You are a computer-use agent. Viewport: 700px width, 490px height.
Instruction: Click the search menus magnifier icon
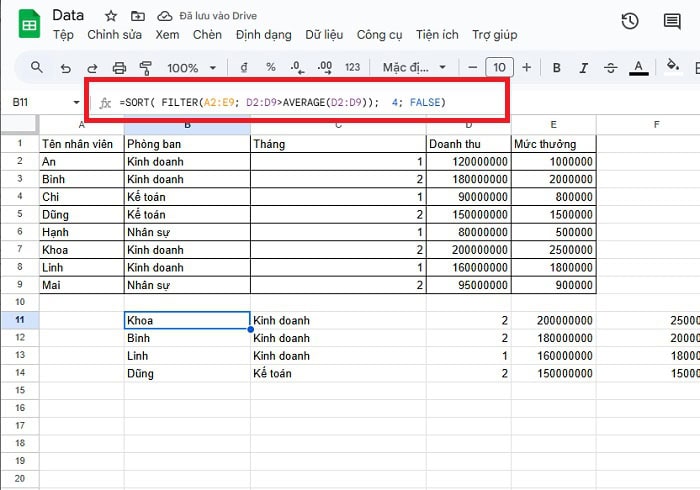click(x=37, y=68)
